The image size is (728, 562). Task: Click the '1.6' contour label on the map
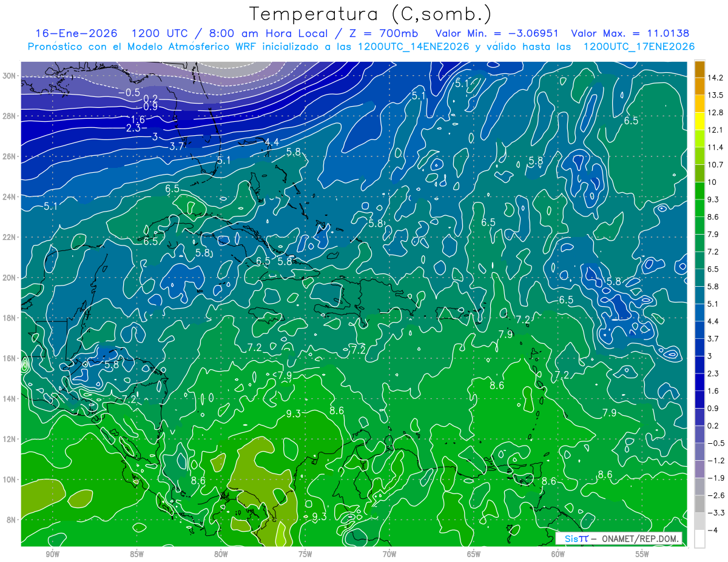tap(138, 119)
